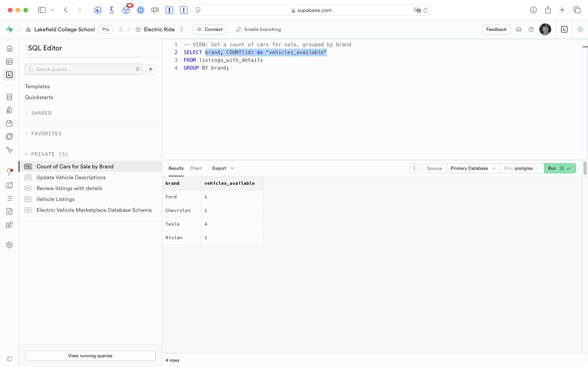Open the Export dropdown menu

tap(223, 168)
